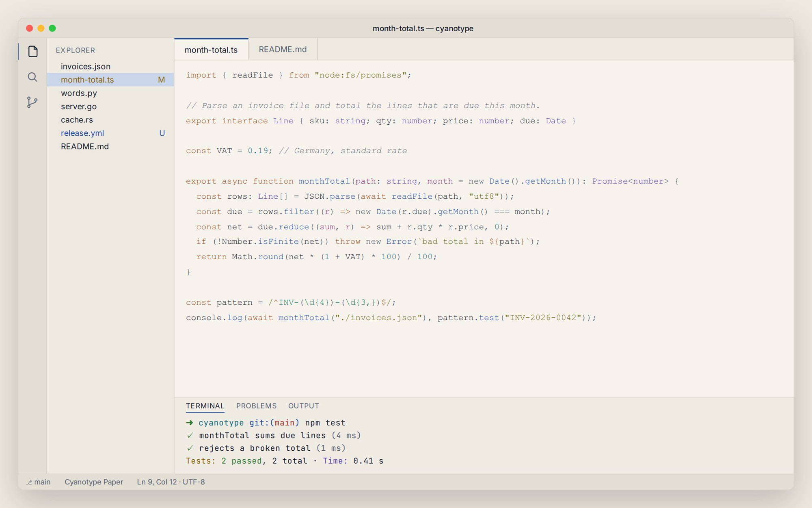Click the main branch indicator in status bar
This screenshot has width=812, height=508.
click(x=39, y=482)
